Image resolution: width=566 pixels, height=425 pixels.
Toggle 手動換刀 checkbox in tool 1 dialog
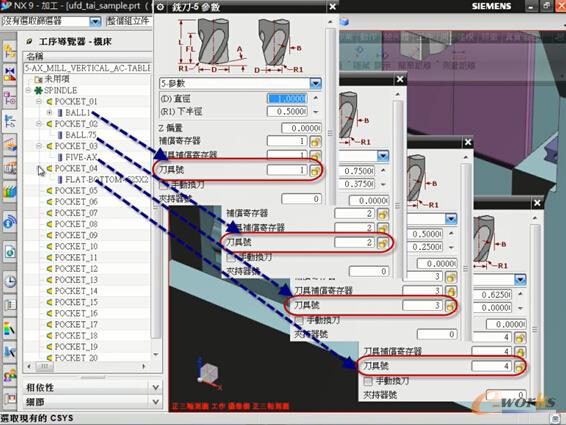tap(164, 185)
